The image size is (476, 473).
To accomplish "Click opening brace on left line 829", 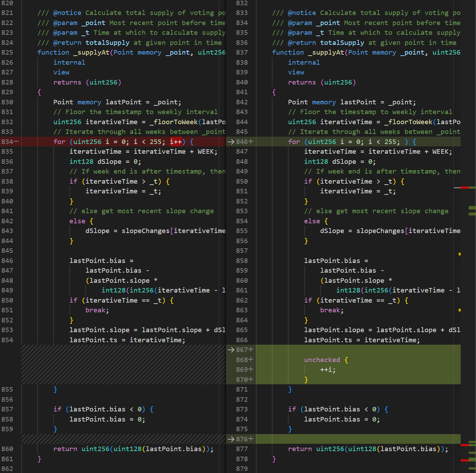I will tap(39, 92).
